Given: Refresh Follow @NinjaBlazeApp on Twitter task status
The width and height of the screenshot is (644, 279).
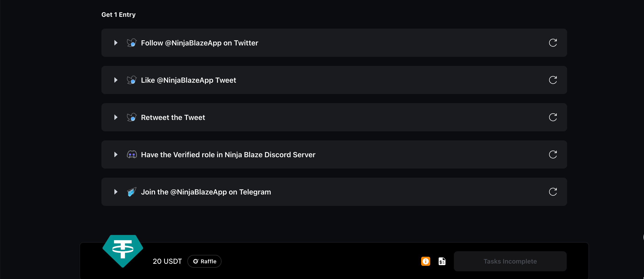Looking at the screenshot, I should pos(553,43).
